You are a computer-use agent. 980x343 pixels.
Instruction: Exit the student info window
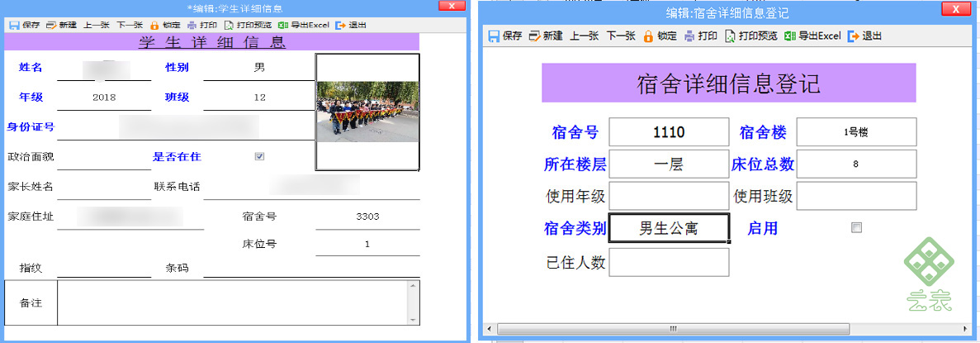click(351, 26)
